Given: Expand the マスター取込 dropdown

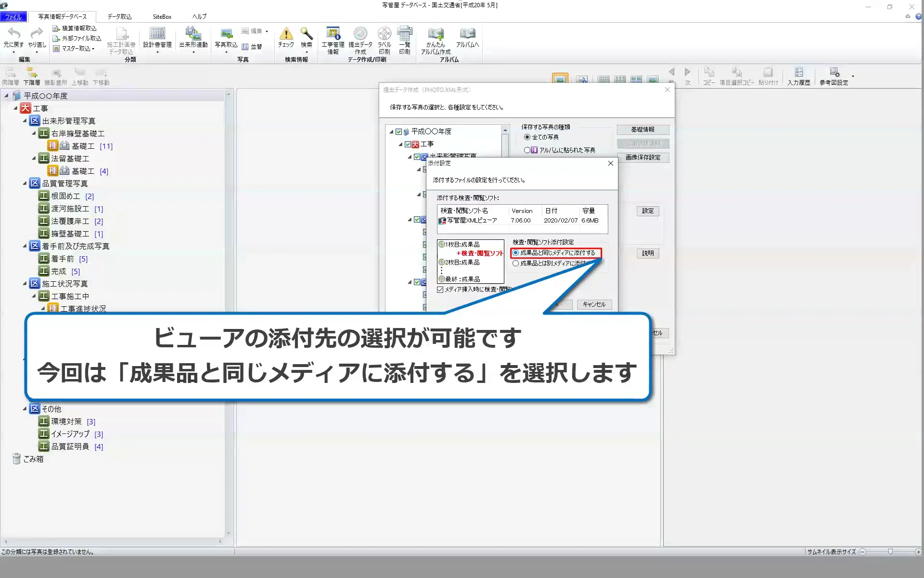Looking at the screenshot, I should point(94,49).
